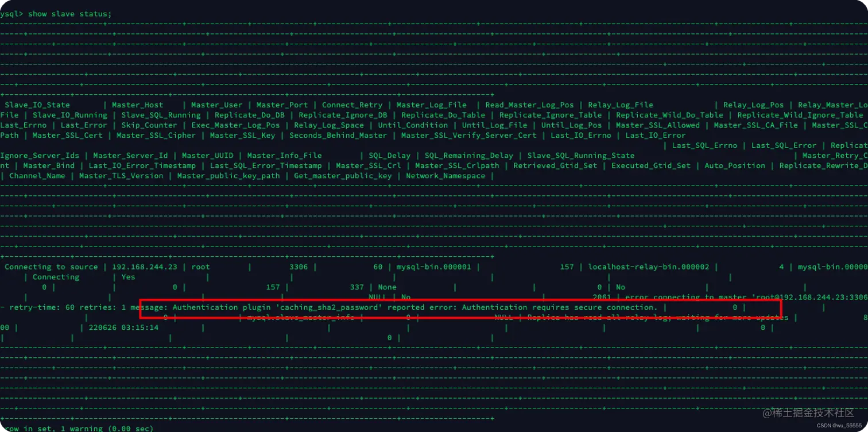Click the 2061 error number value
The width and height of the screenshot is (868, 432).
(x=602, y=297)
